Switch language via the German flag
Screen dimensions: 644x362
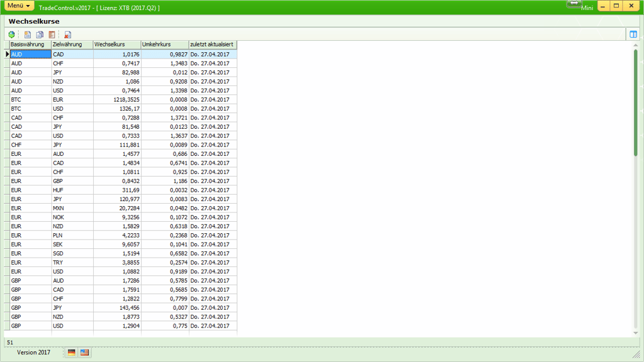(72, 353)
